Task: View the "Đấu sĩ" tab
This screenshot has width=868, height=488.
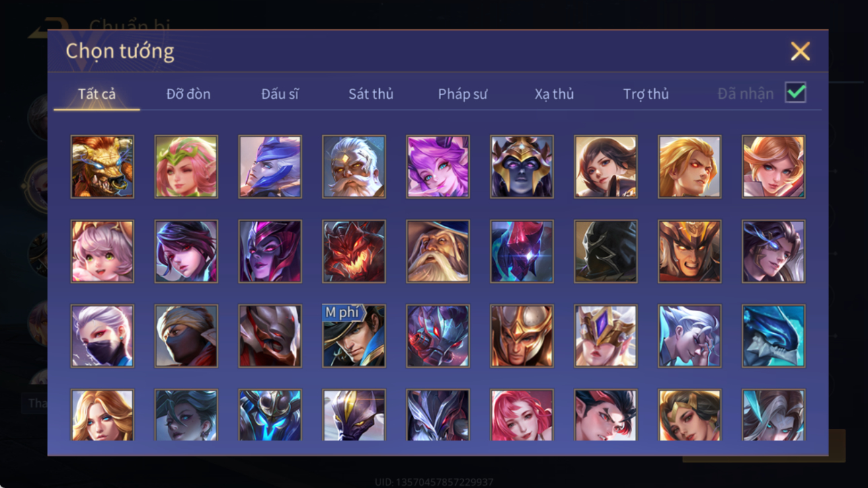Action: point(280,94)
